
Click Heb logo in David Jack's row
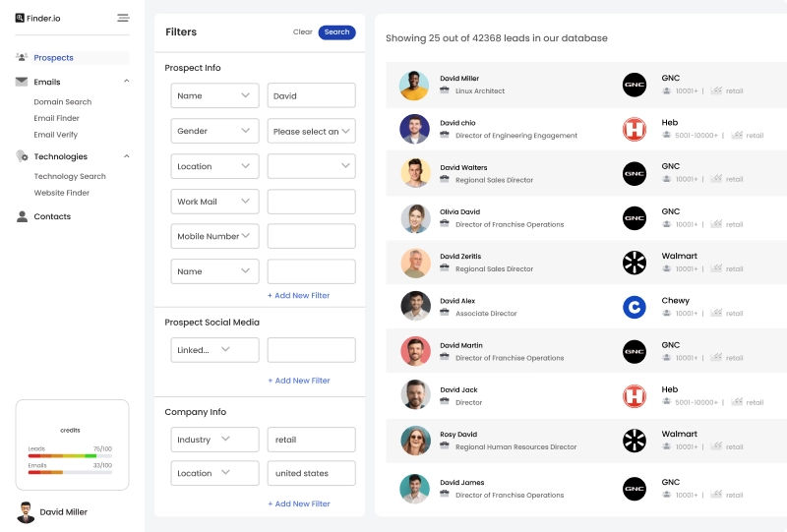pyautogui.click(x=635, y=396)
